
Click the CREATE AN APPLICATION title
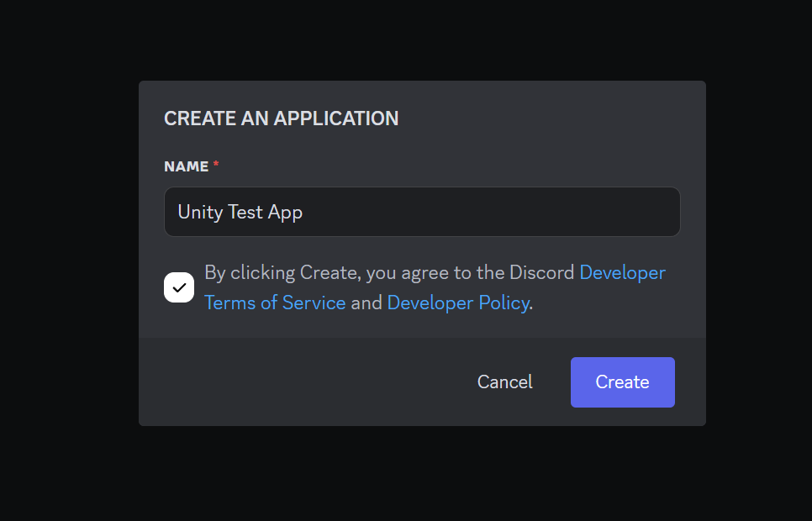click(x=281, y=118)
